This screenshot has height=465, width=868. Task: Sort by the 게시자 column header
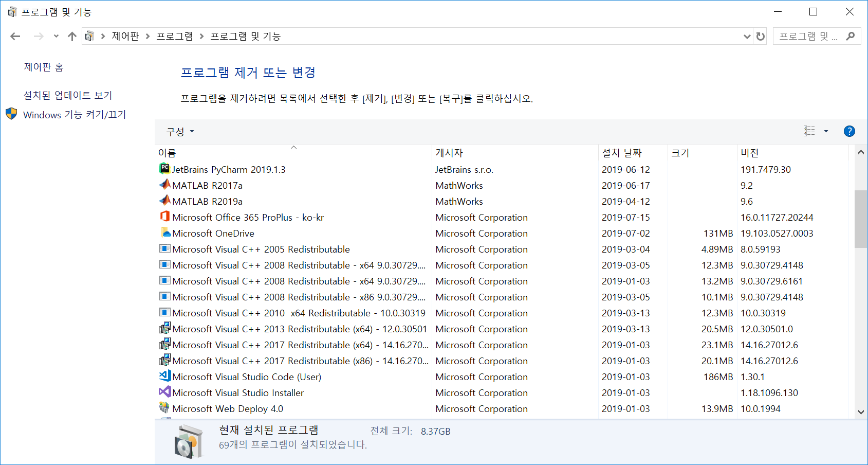click(515, 153)
